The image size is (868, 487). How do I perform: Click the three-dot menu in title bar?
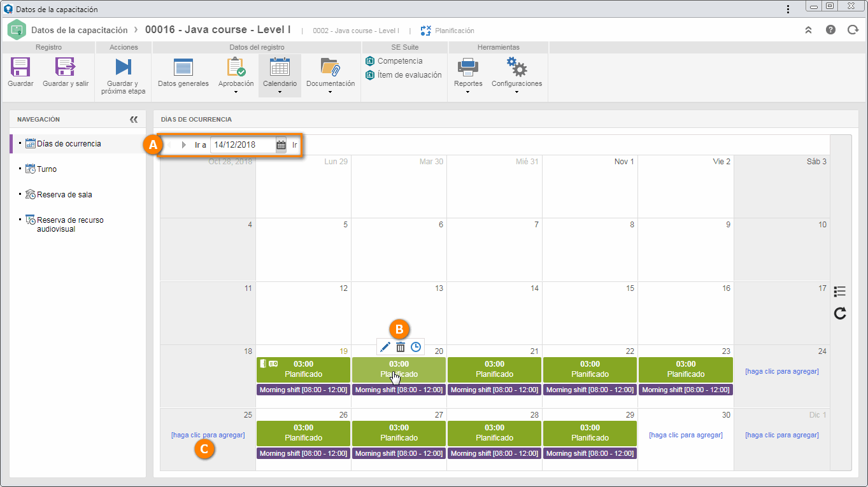pos(788,9)
